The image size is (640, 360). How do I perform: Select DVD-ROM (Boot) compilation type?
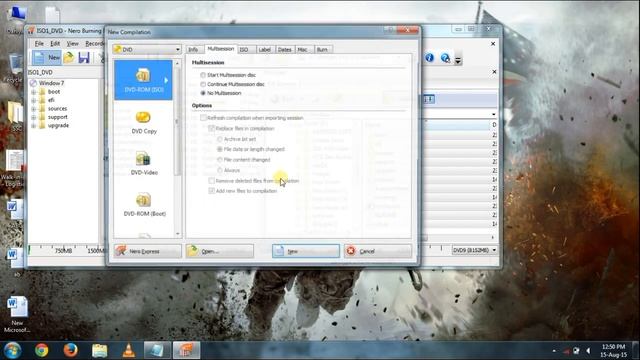pyautogui.click(x=144, y=205)
